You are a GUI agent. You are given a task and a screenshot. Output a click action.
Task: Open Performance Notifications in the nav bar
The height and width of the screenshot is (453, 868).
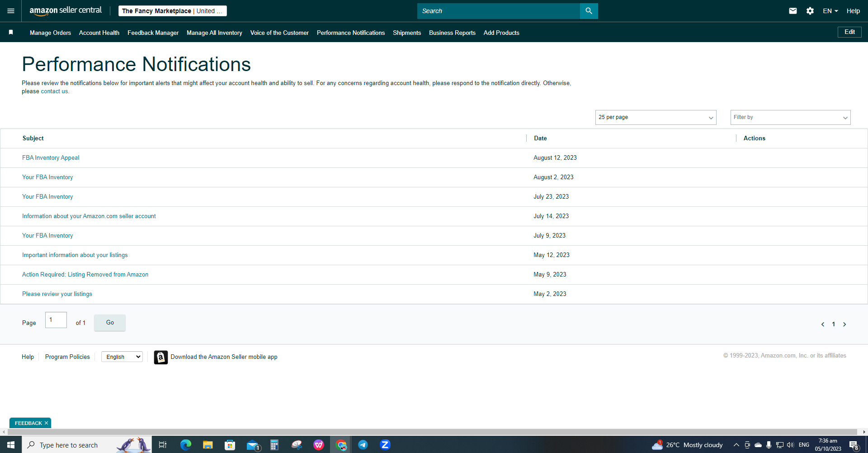coord(351,33)
